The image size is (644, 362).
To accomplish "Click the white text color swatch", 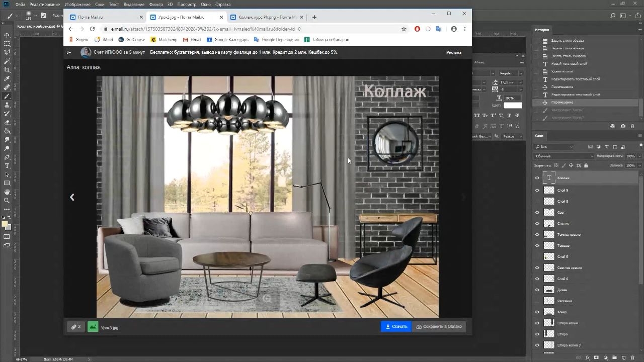I will pyautogui.click(x=513, y=105).
